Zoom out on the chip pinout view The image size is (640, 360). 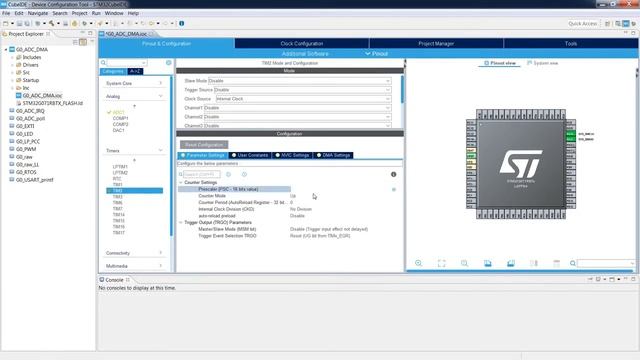tap(464, 263)
